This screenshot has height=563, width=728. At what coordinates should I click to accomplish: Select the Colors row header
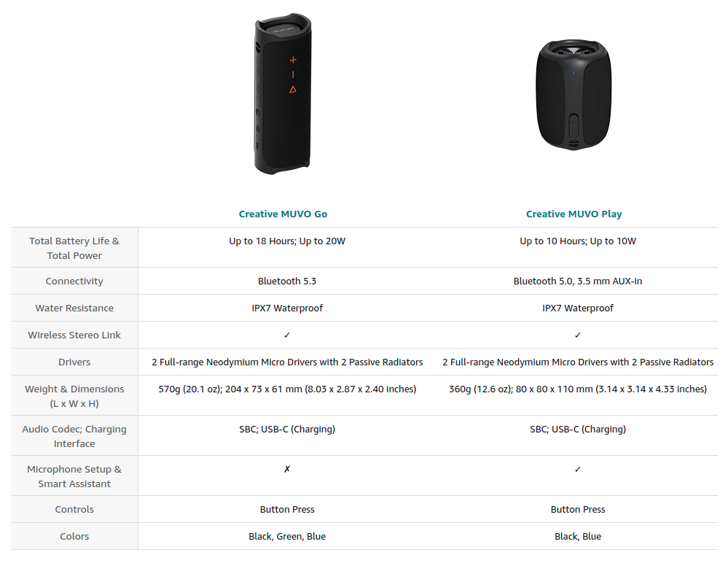pos(74,537)
